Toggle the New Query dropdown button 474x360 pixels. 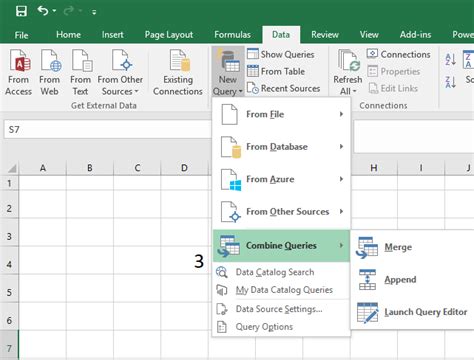(x=228, y=71)
